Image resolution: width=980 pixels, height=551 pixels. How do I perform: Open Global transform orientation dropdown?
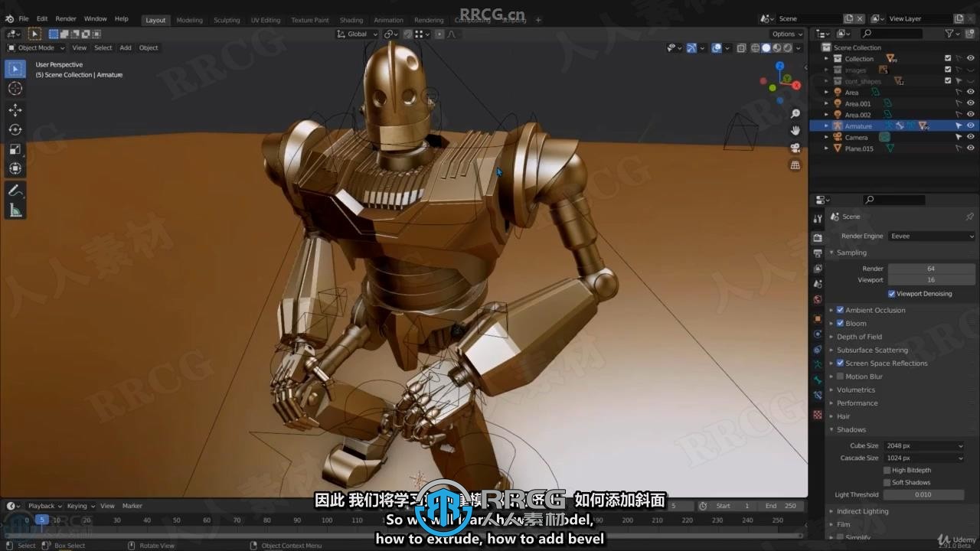pyautogui.click(x=358, y=34)
